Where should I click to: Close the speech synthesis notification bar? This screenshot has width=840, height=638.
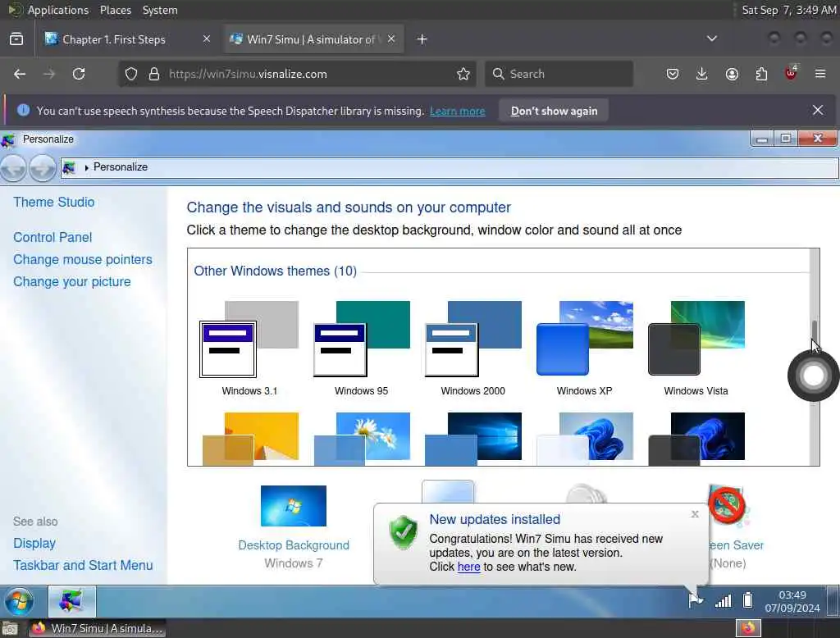coord(818,111)
